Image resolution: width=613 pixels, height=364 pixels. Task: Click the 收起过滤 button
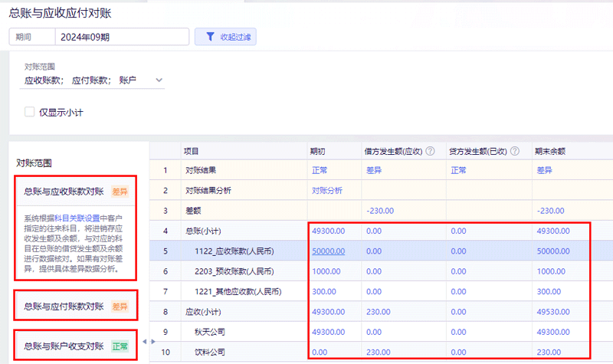[x=225, y=37]
